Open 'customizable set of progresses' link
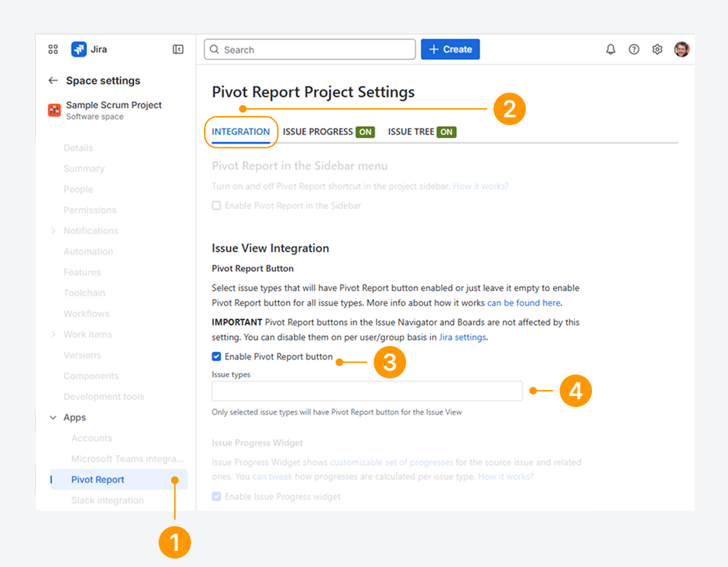Screen dimensions: 728x567 (391, 462)
